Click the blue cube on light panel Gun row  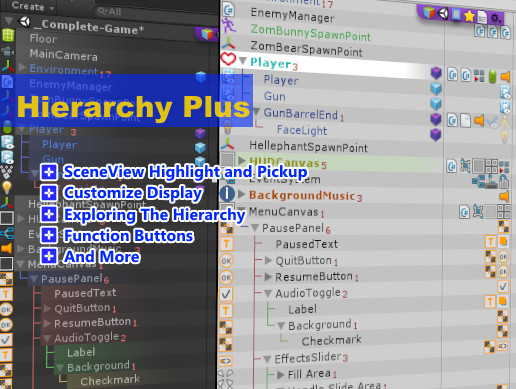pyautogui.click(x=436, y=104)
